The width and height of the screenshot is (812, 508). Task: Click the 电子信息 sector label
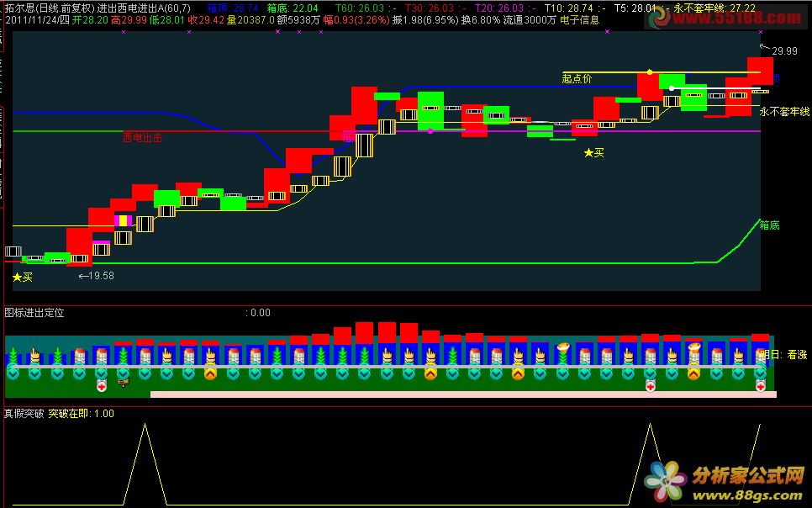click(x=579, y=20)
